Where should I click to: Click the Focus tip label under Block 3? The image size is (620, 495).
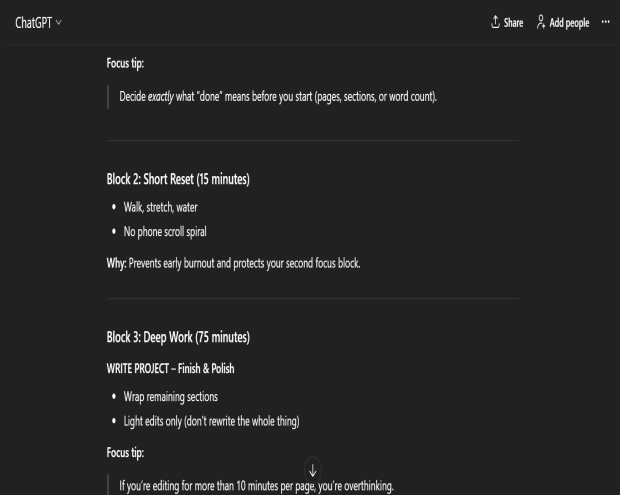[125, 453]
